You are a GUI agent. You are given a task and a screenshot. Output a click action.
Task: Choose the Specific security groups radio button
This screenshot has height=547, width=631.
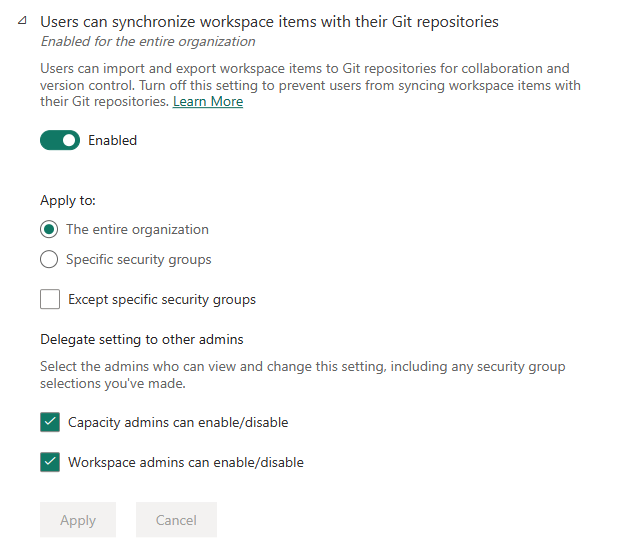pos(50,259)
